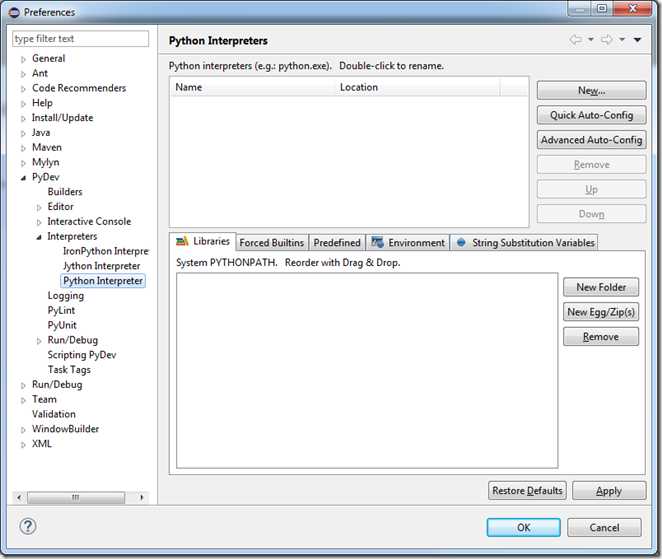The image size is (662, 559).
Task: Select the PyLint tree item
Action: pyautogui.click(x=61, y=310)
